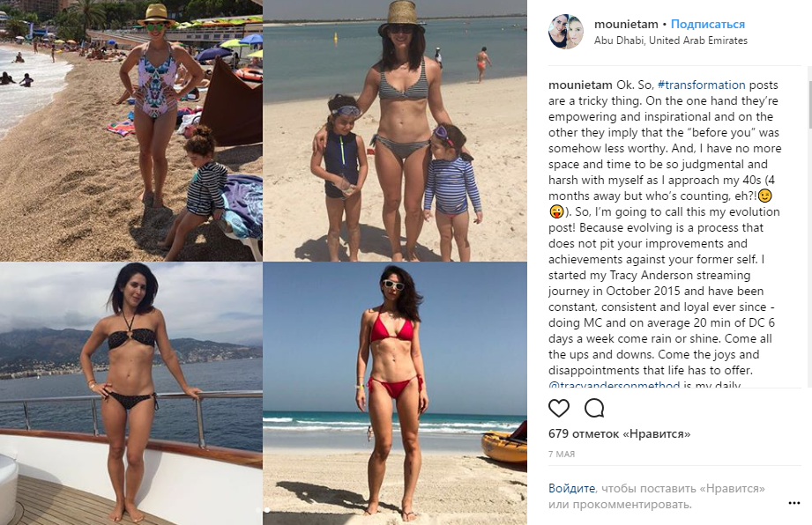
Task: Click the caption scrollbar thumb
Action: click(x=808, y=103)
